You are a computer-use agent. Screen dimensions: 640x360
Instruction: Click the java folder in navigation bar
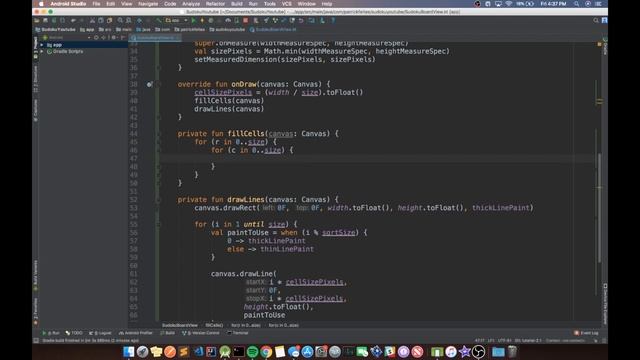coord(143,29)
